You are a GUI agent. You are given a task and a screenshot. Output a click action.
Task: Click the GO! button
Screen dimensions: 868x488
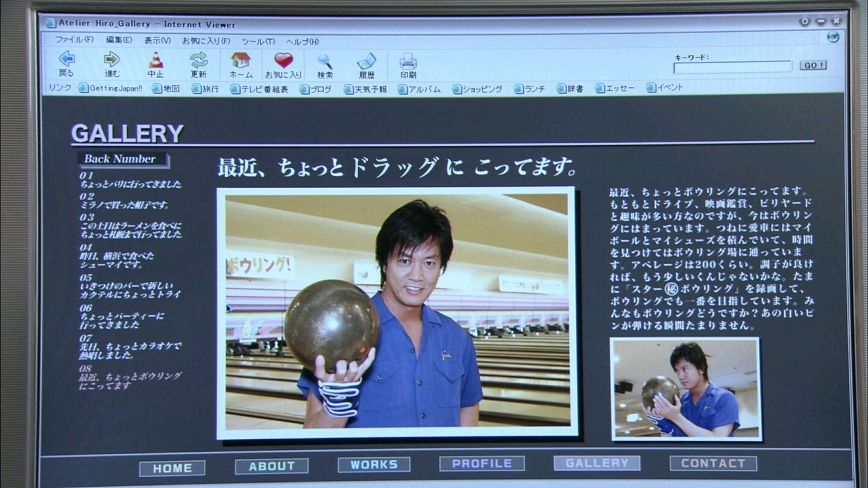tap(813, 65)
